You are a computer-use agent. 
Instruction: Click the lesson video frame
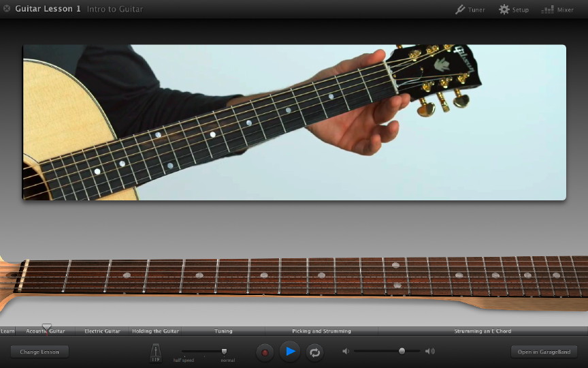click(294, 123)
